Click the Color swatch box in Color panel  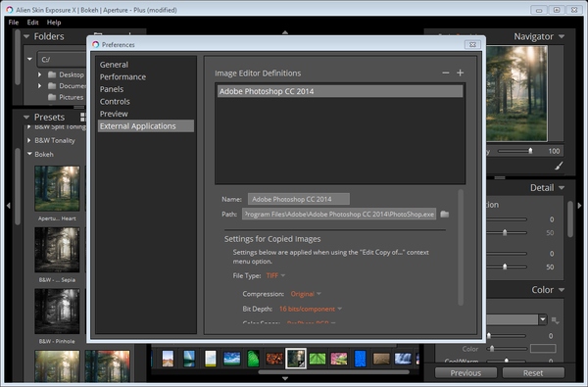click(543, 349)
